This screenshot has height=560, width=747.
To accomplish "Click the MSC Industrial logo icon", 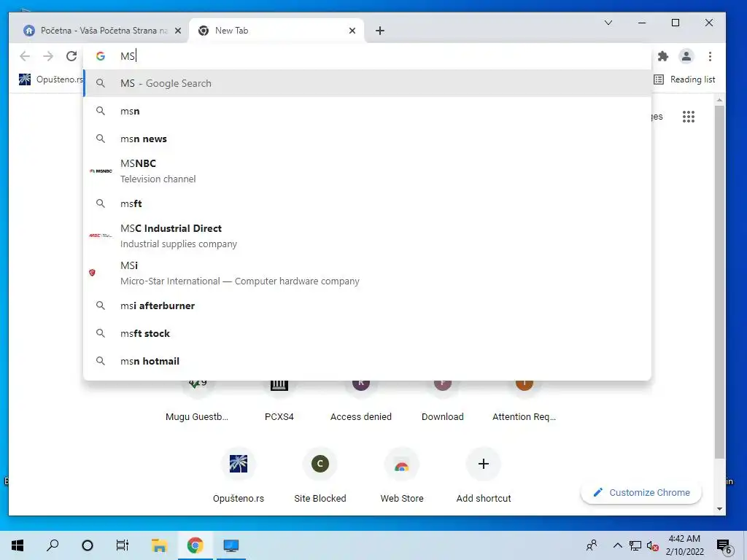I will 101,236.
